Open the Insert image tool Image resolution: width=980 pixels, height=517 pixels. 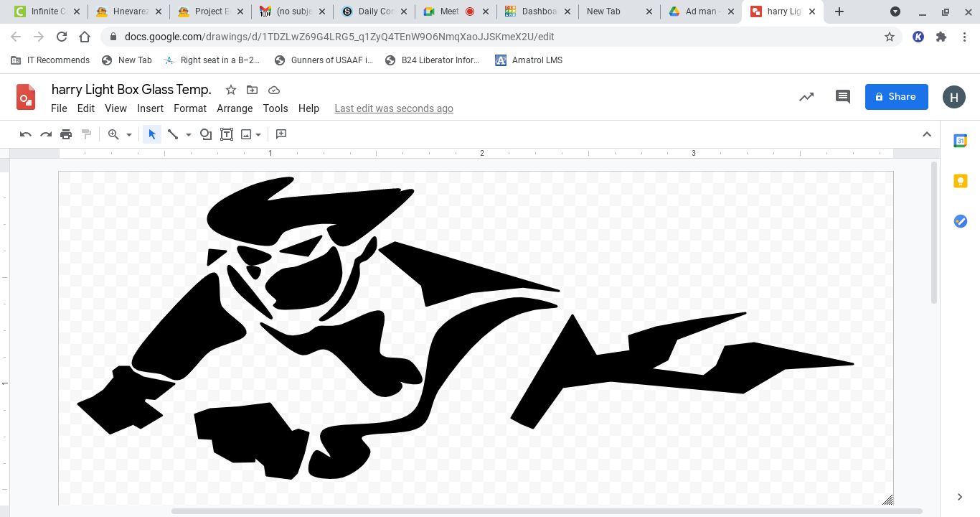[247, 134]
